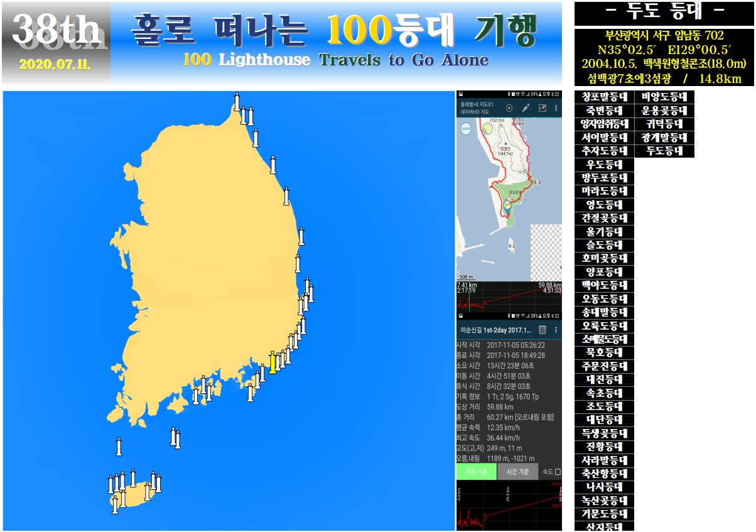Open the 방두포등대 lighthouse link
The height and width of the screenshot is (532, 756).
tap(604, 178)
